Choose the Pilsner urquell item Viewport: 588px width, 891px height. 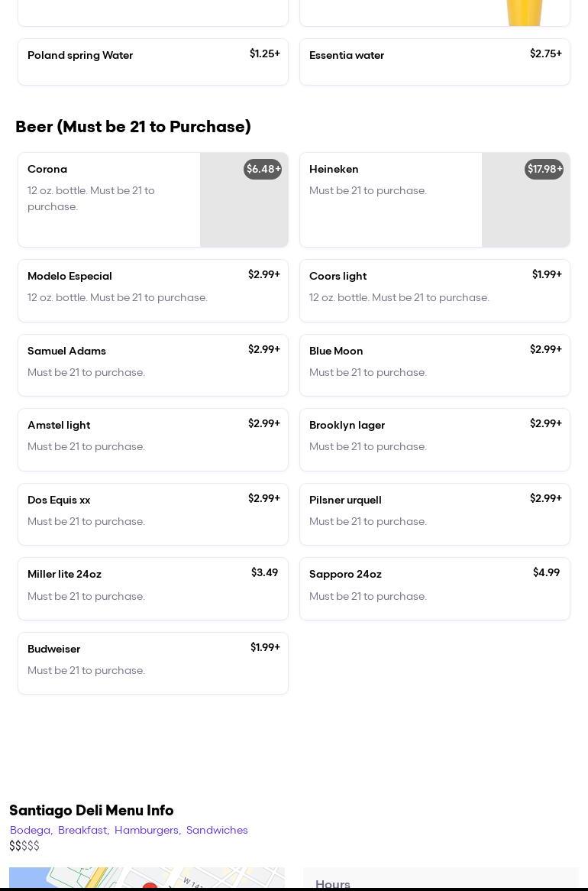[435, 514]
